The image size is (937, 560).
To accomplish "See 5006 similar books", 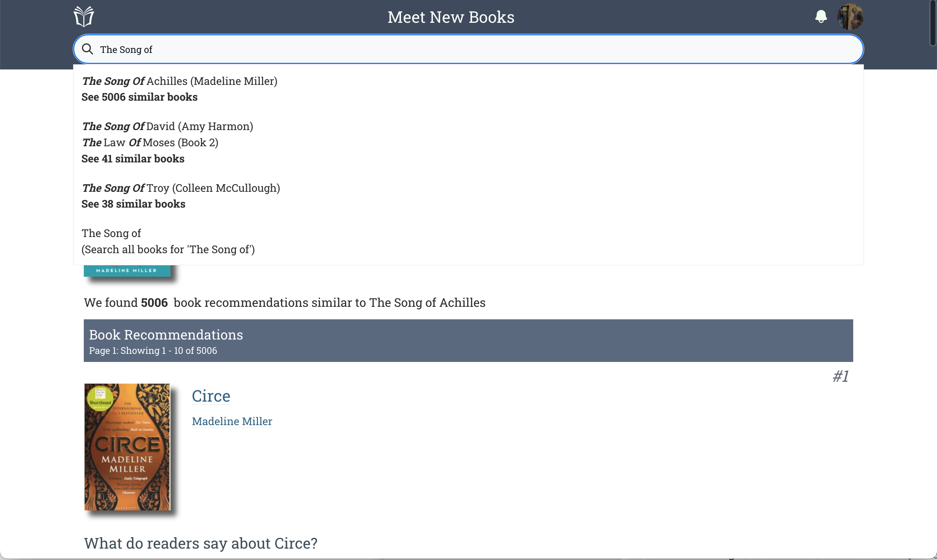I will (140, 97).
